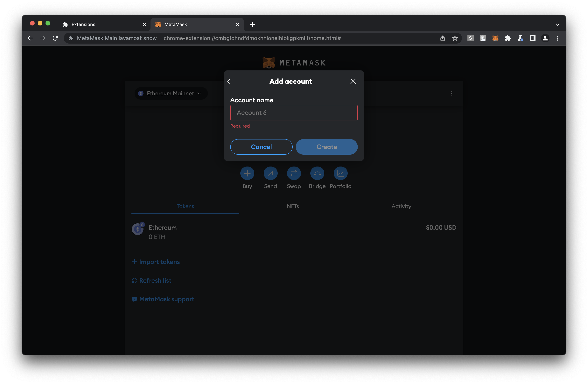Select the Buy action icon
588x384 pixels.
[x=247, y=173]
